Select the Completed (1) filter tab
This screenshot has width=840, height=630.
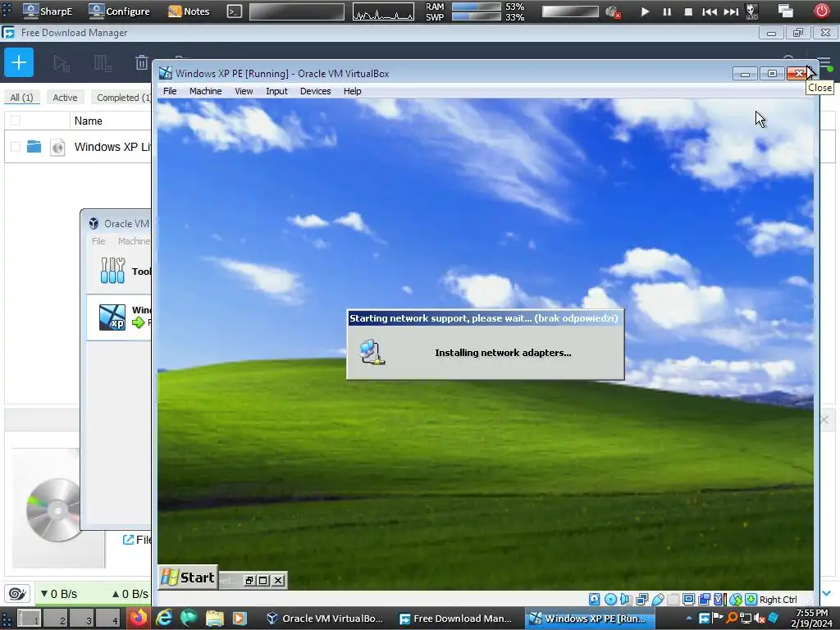coord(122,98)
